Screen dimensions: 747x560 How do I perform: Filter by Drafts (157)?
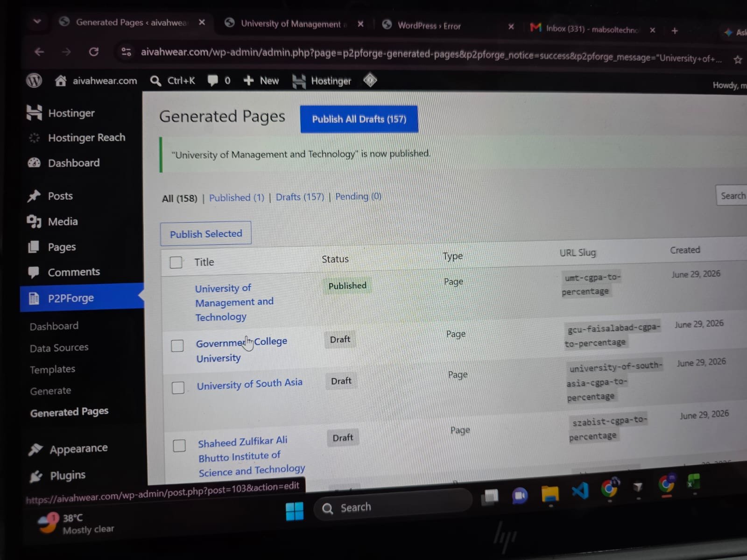coord(300,197)
